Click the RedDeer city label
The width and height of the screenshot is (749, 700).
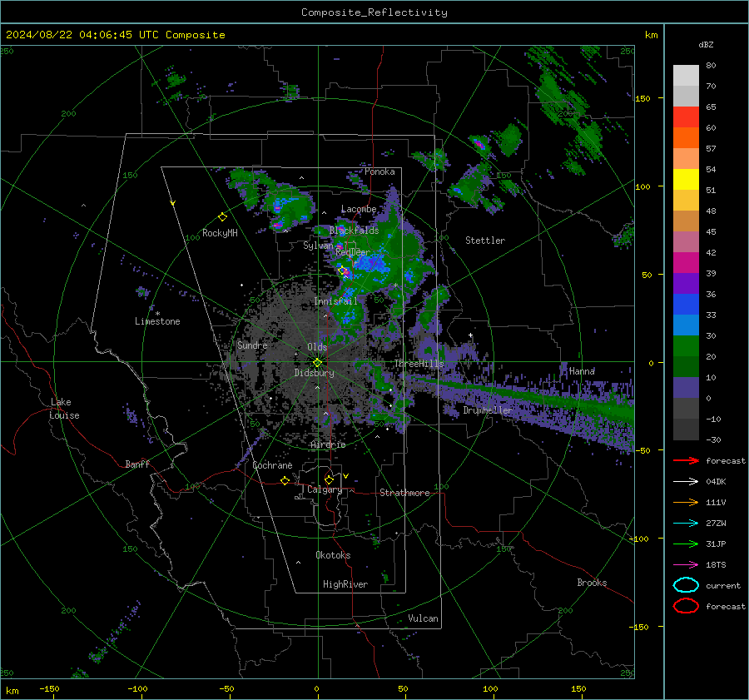tap(353, 252)
